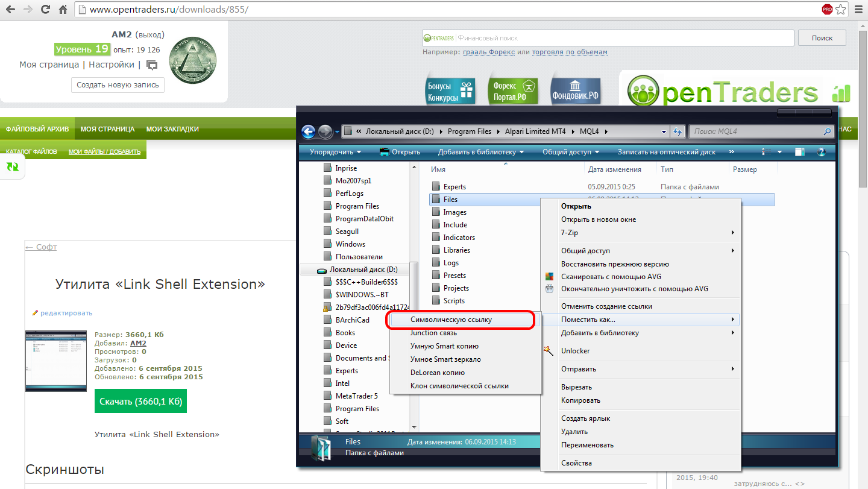Screen dimensions: 868x489
Task: Click the OpenTraders Финансовый поиск field
Action: pyautogui.click(x=608, y=38)
